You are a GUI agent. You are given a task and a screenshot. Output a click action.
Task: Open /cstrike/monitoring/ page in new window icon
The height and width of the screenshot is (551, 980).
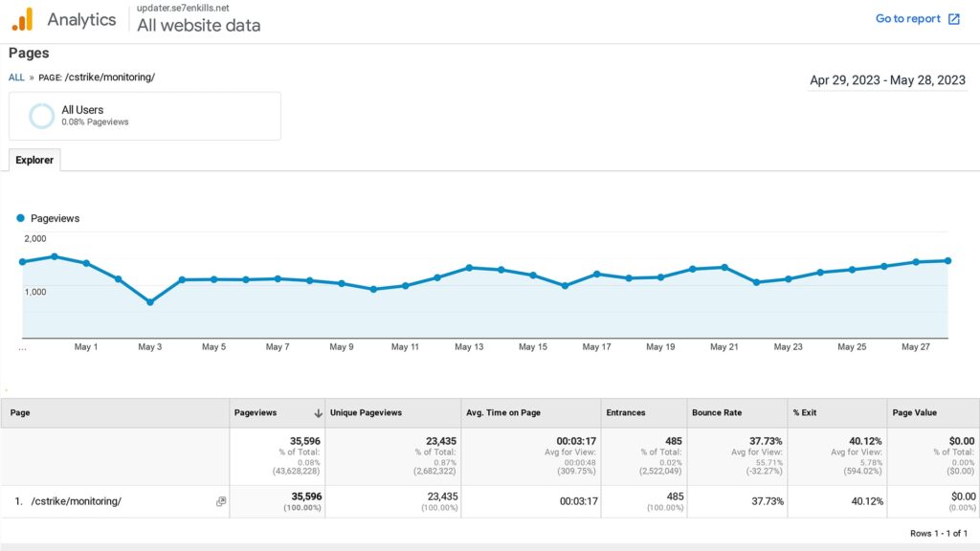click(x=221, y=501)
